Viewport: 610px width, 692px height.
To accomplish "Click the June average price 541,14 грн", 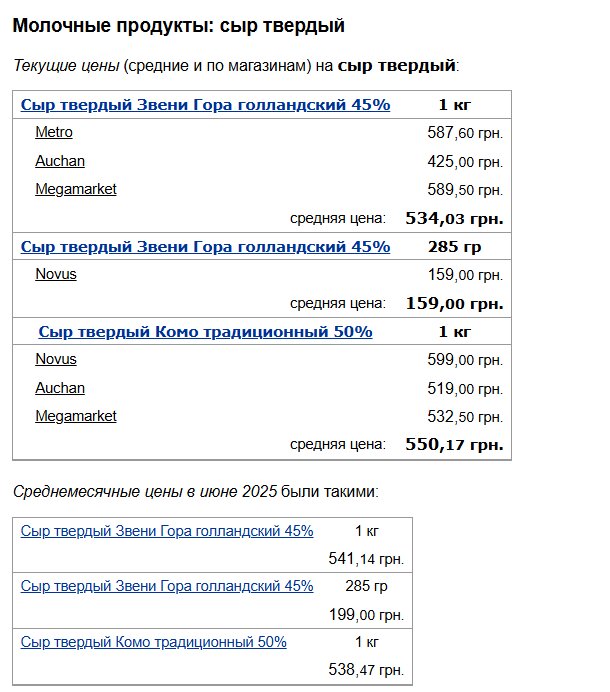I will tap(366, 559).
